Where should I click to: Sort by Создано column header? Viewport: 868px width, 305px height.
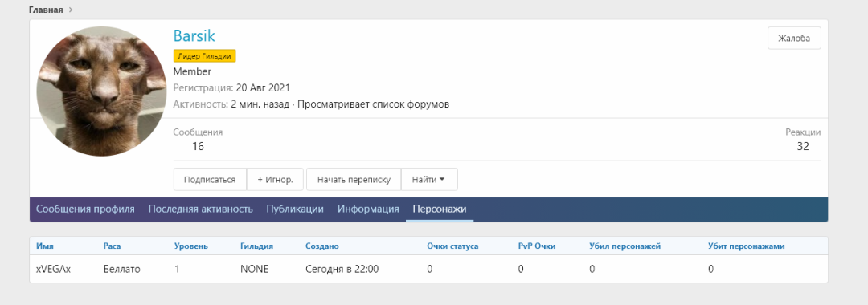321,246
